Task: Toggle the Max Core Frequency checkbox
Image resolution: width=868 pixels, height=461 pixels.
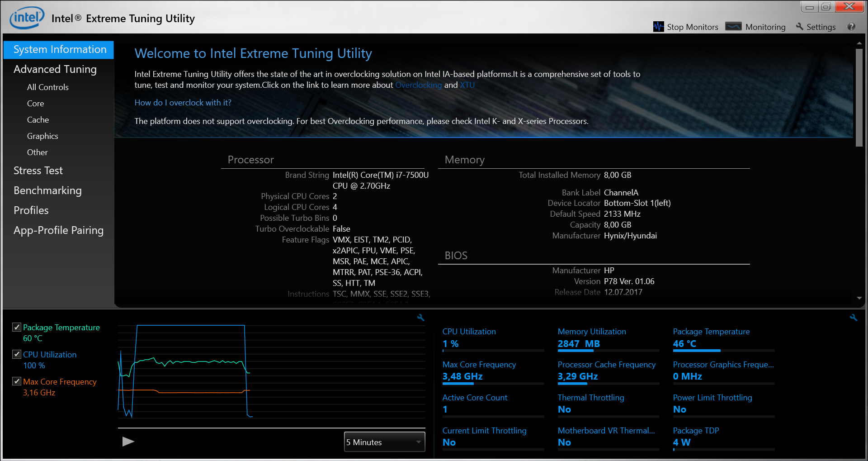Action: [17, 381]
